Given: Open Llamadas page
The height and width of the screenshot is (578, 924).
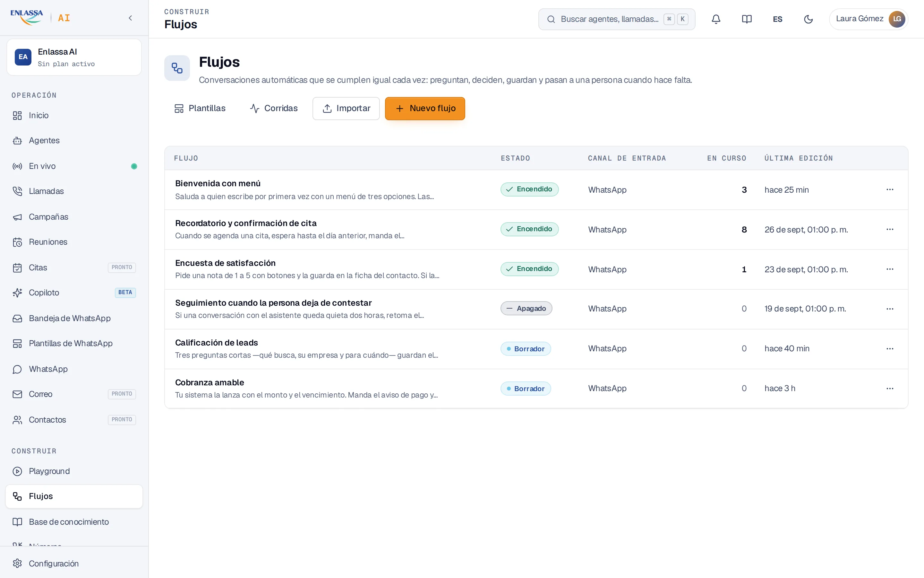Looking at the screenshot, I should point(74,191).
